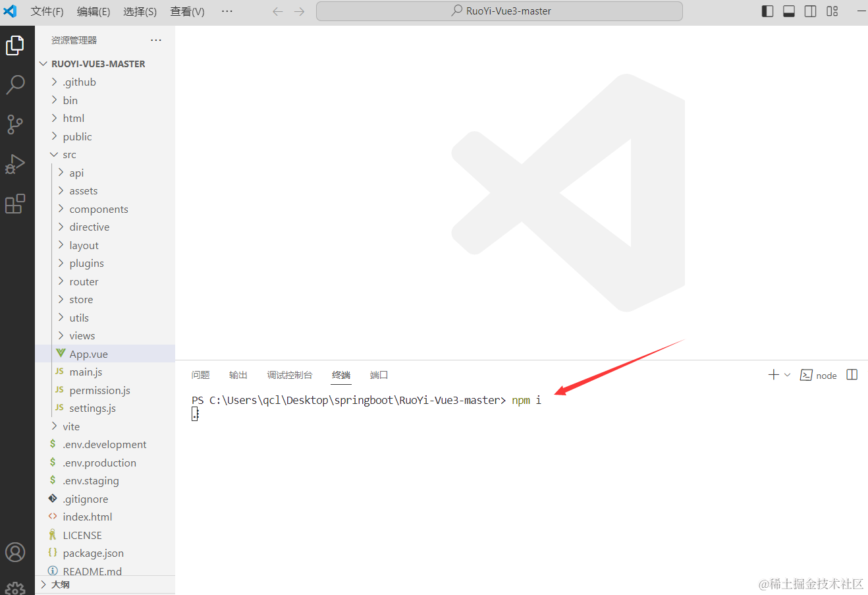Image resolution: width=868 pixels, height=595 pixels.
Task: Open the Extensions view icon
Action: point(15,204)
